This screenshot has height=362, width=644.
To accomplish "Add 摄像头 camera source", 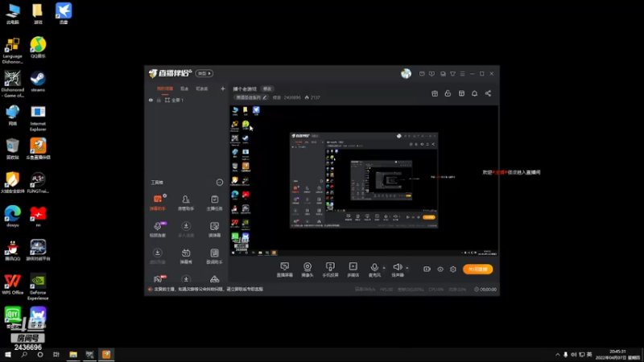I will [308, 269].
